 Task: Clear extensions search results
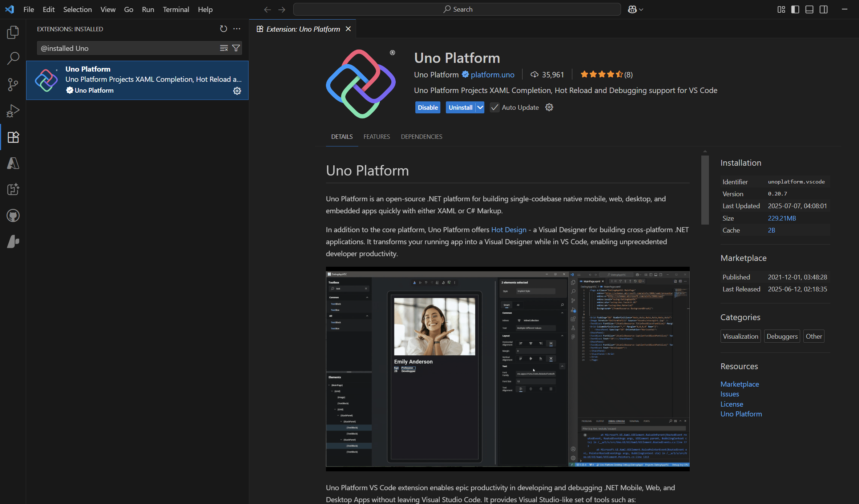[x=224, y=48]
